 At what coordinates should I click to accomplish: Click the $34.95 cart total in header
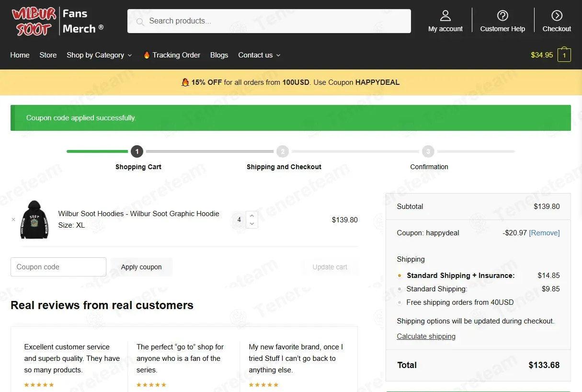point(542,55)
